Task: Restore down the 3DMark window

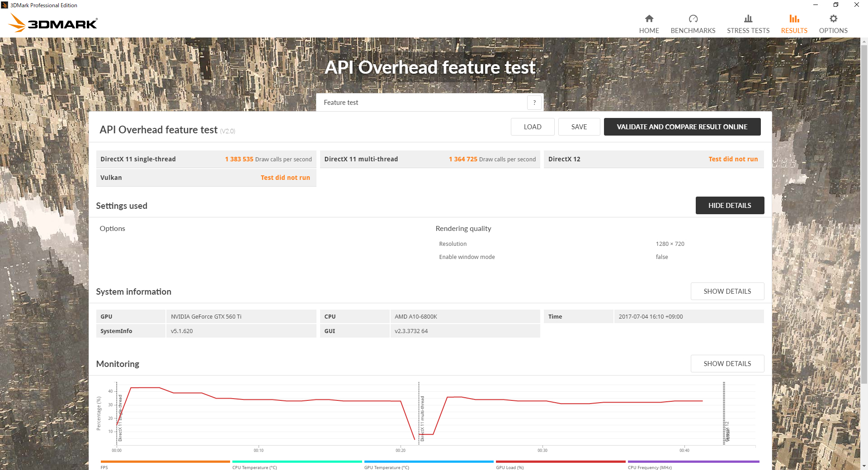Action: click(x=836, y=5)
